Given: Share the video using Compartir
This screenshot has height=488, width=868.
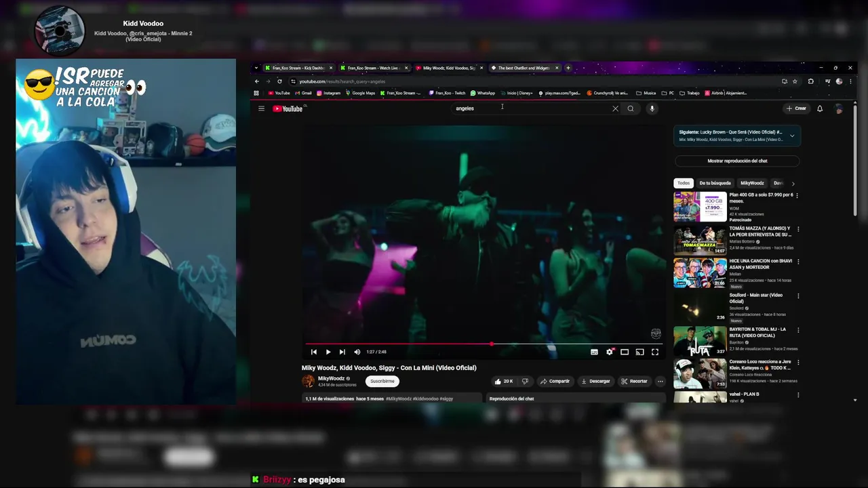Looking at the screenshot, I should tap(555, 381).
